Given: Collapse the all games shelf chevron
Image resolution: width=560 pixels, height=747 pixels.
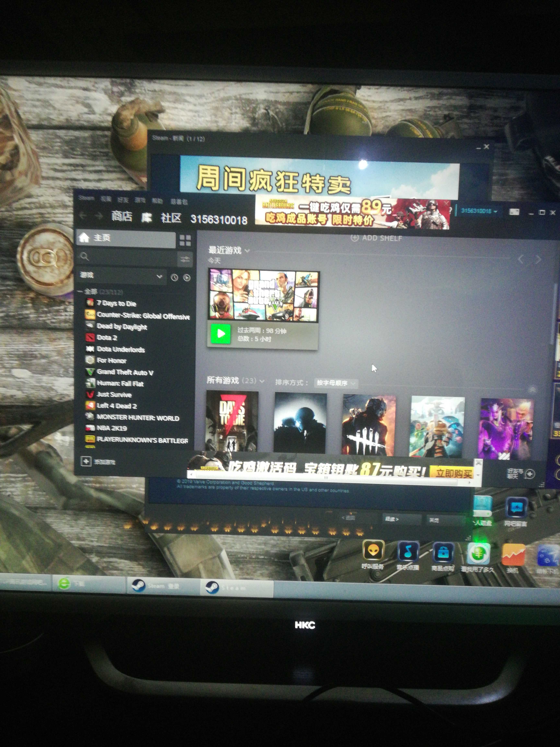Looking at the screenshot, I should coord(532,390).
